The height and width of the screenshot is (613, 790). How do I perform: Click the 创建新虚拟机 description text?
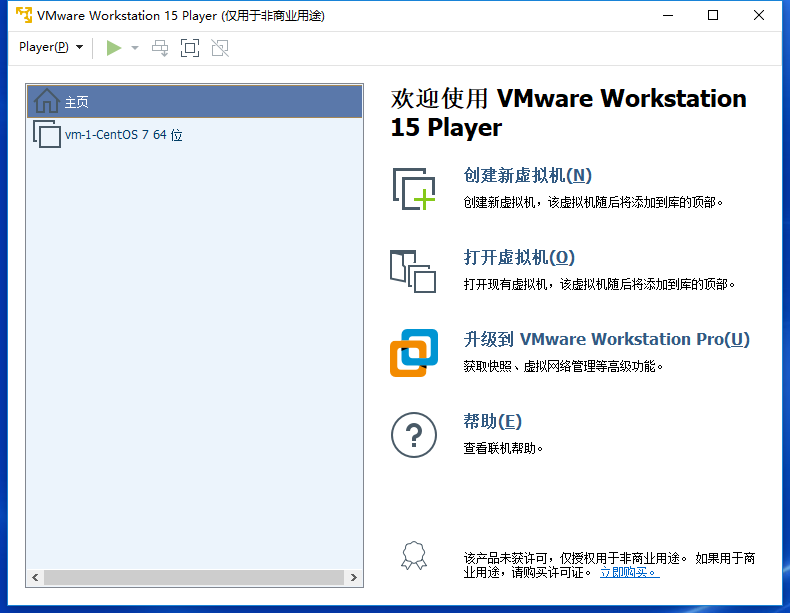pos(593,202)
